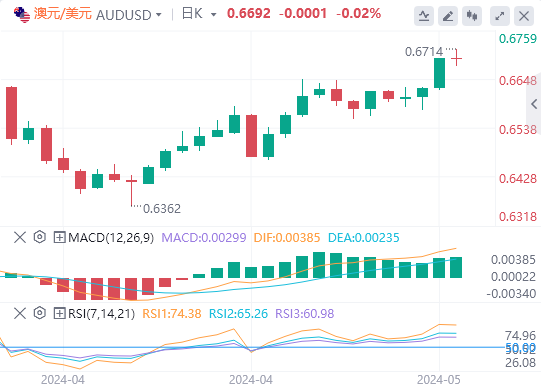
Task: Remove the RSI indicator panel
Action: [20, 313]
